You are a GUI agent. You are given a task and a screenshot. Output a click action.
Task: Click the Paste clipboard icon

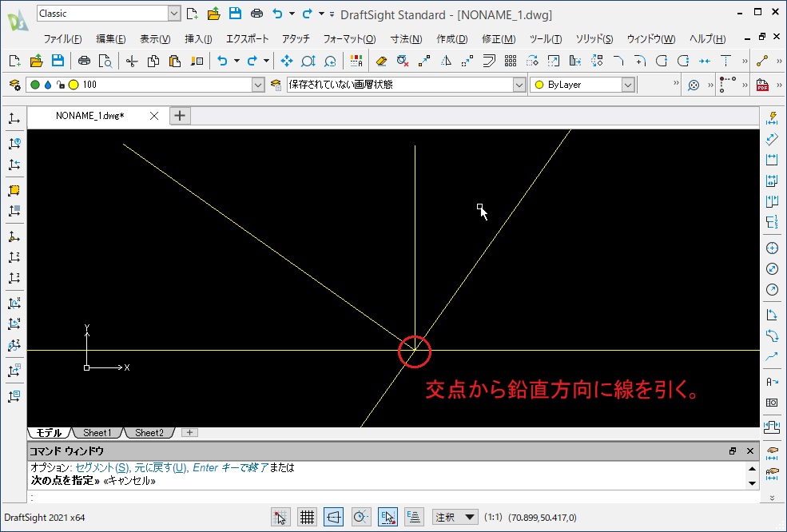click(175, 62)
